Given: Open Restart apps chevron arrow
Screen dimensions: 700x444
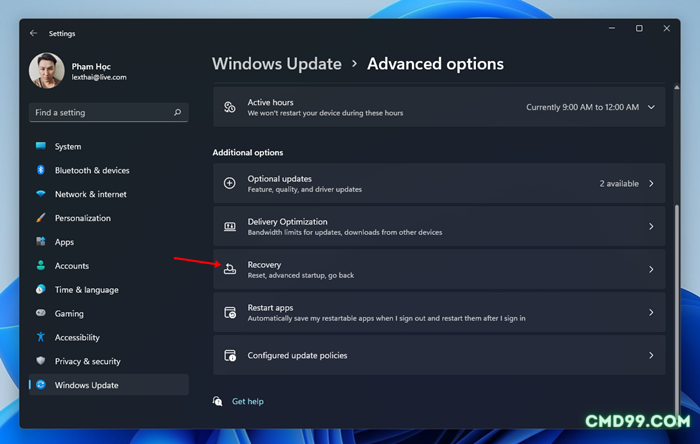Looking at the screenshot, I should coord(651,312).
